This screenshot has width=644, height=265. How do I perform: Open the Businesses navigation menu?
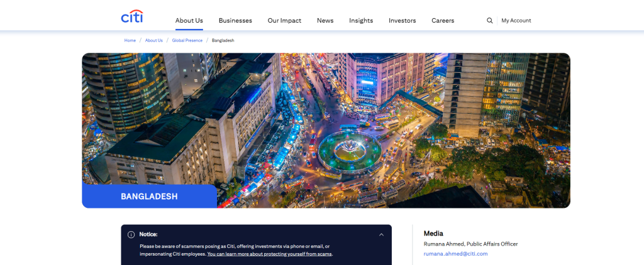[235, 21]
